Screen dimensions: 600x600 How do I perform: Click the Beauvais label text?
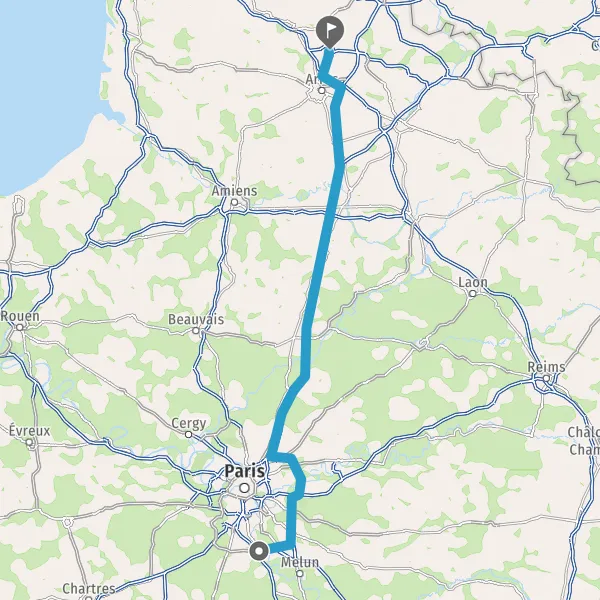coord(196,319)
